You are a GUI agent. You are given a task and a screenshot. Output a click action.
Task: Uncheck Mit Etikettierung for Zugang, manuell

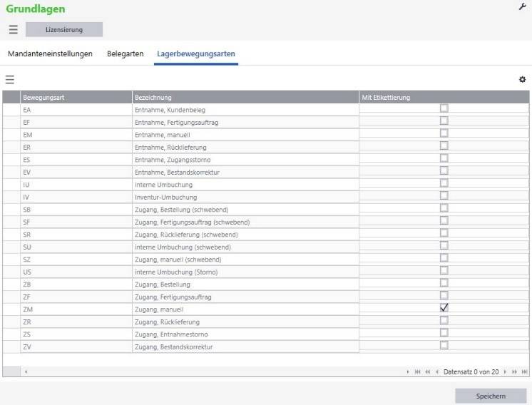coord(444,307)
